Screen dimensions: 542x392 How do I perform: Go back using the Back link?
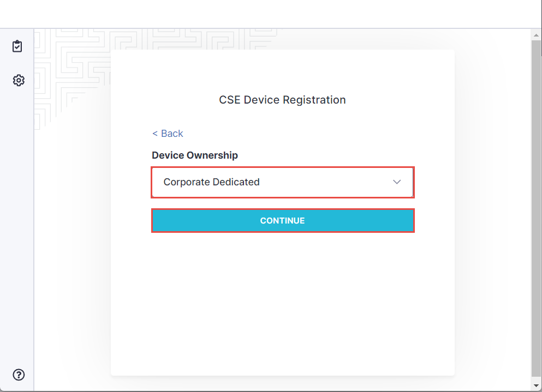(171, 134)
